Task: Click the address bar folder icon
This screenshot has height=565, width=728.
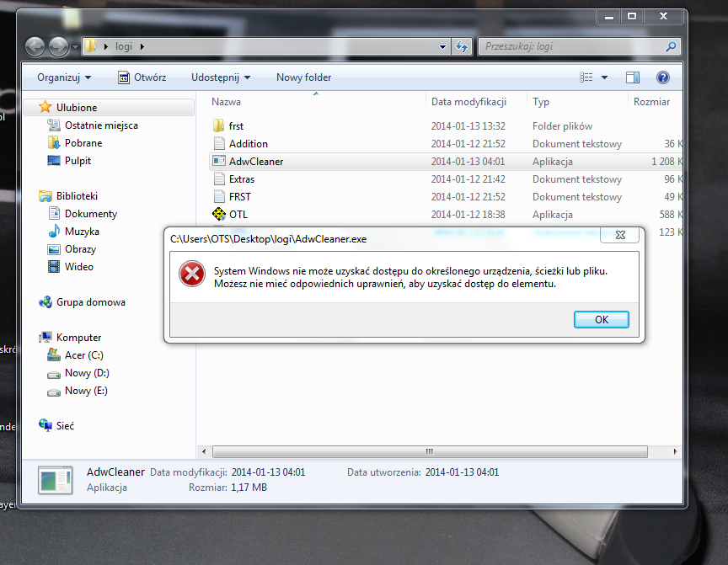Action: pyautogui.click(x=90, y=46)
